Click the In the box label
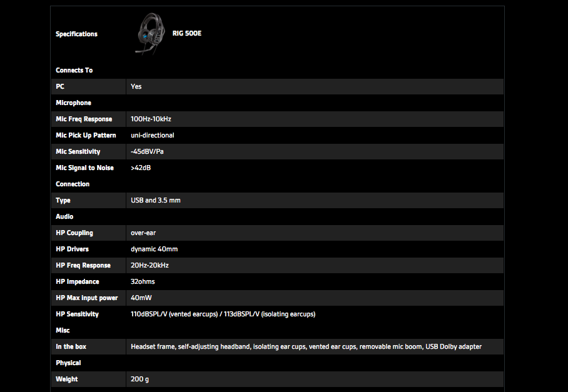The height and width of the screenshot is (392, 568). [71, 347]
